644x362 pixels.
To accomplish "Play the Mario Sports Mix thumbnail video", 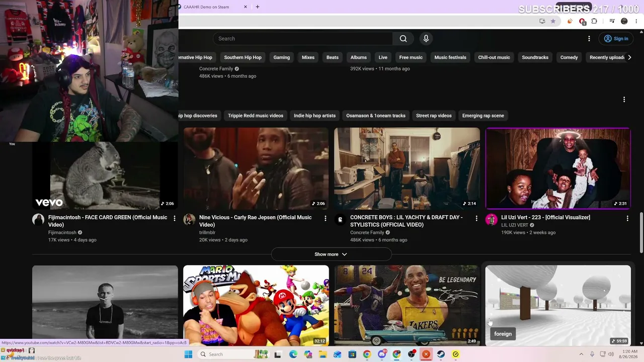I will 256,306.
